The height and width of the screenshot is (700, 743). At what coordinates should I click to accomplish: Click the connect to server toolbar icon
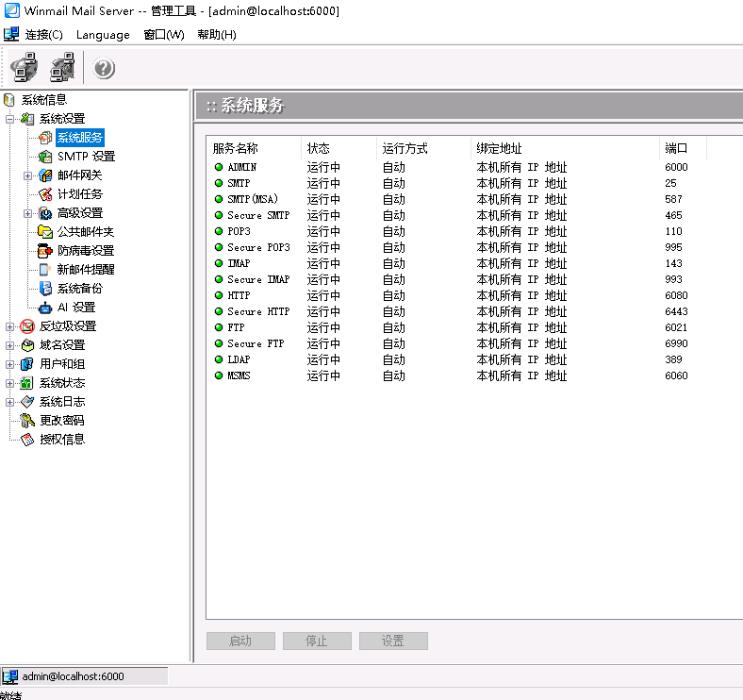coord(24,68)
